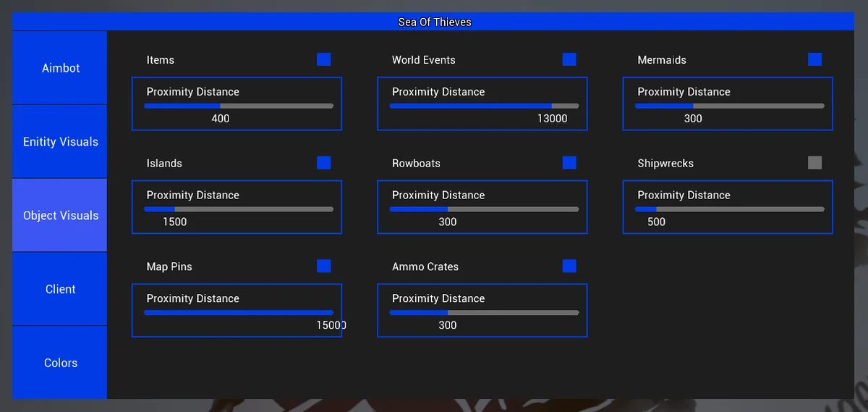Change the Islands proximity distance slider
The image size is (868, 412).
click(x=239, y=209)
